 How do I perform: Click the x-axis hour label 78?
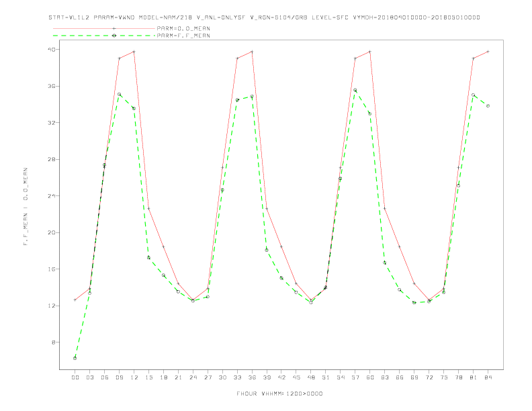click(459, 377)
